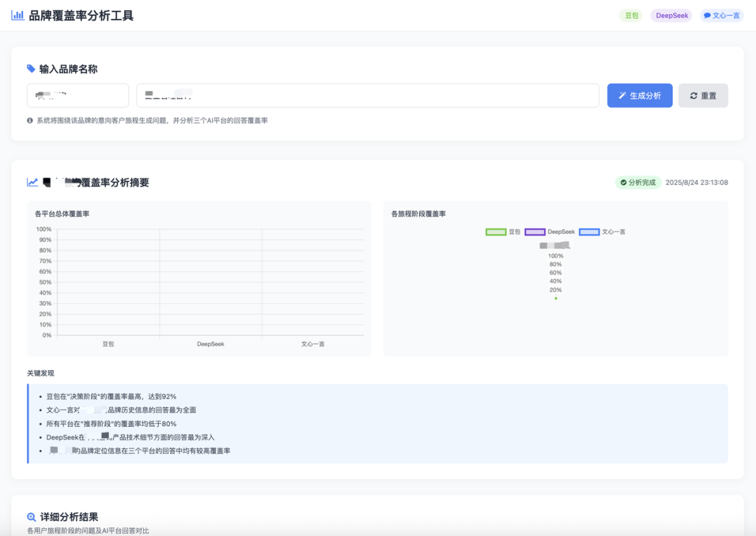Screen dimensions: 756x536
Task: Toggle the blue 文心一言 legend swatch
Action: pyautogui.click(x=589, y=232)
